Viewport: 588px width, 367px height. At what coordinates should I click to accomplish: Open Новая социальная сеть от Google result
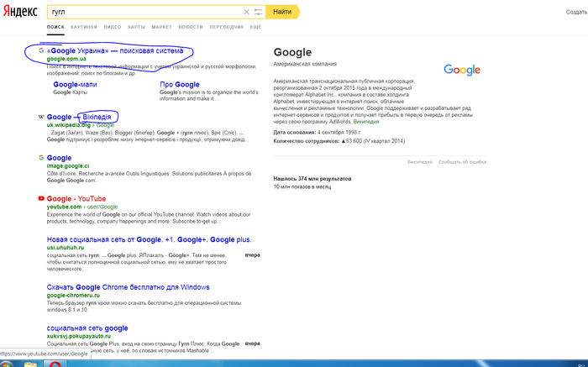[x=150, y=239]
